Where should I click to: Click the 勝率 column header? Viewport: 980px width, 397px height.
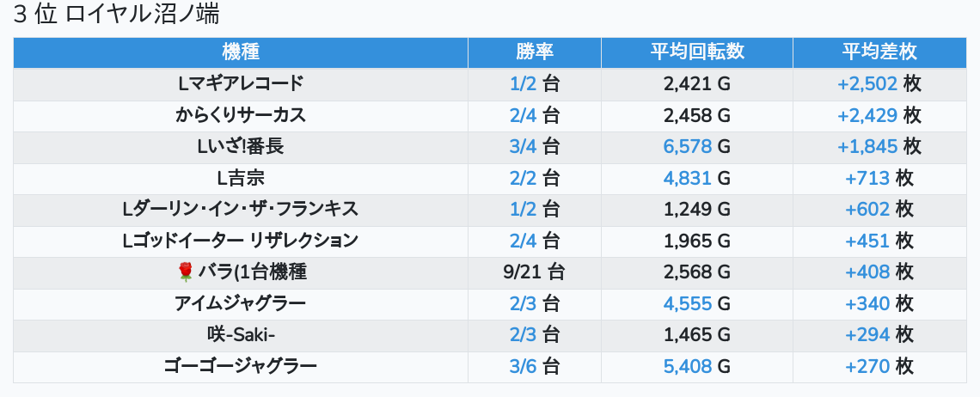point(535,52)
